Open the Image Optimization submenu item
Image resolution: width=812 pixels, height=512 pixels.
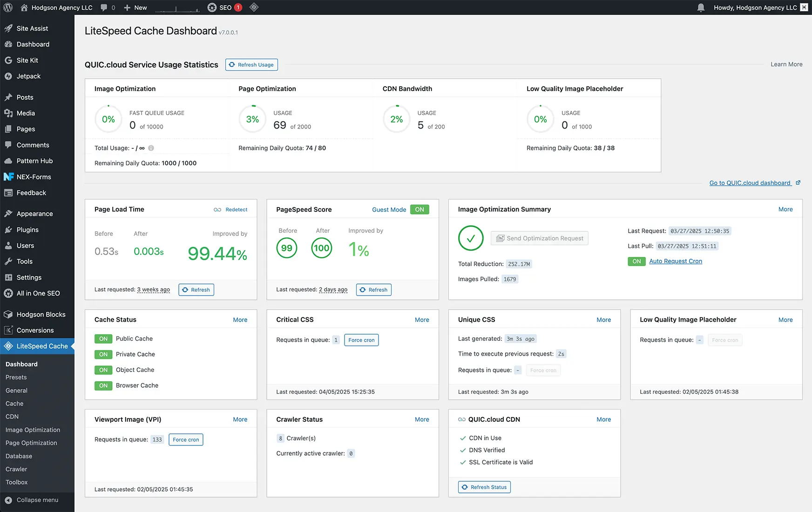coord(33,430)
